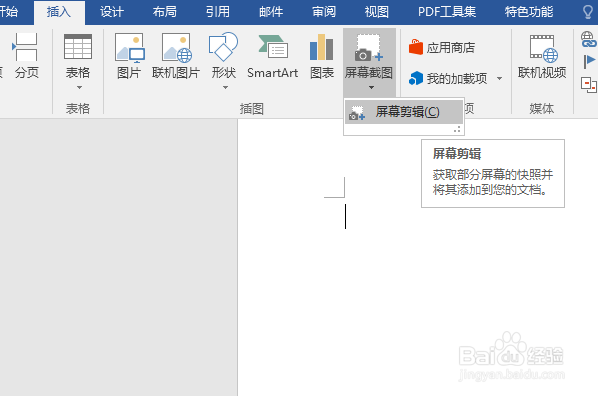Open the 特色功能 tab
598x396 pixels.
[529, 12]
